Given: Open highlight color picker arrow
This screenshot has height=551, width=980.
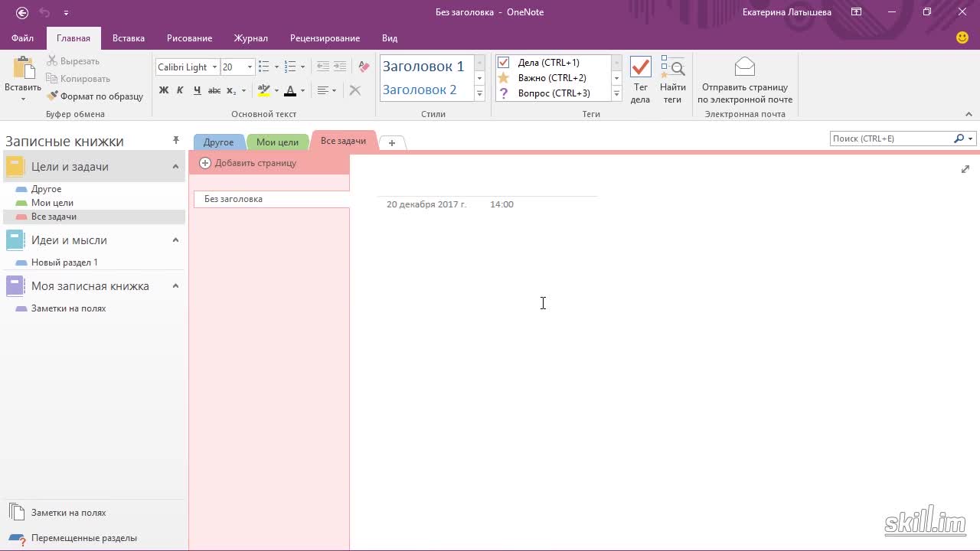Looking at the screenshot, I should pyautogui.click(x=276, y=90).
